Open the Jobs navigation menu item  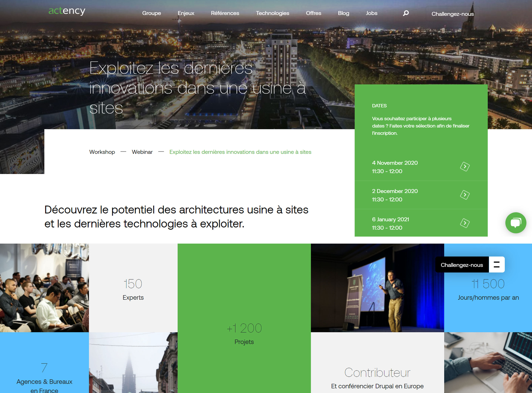click(371, 14)
